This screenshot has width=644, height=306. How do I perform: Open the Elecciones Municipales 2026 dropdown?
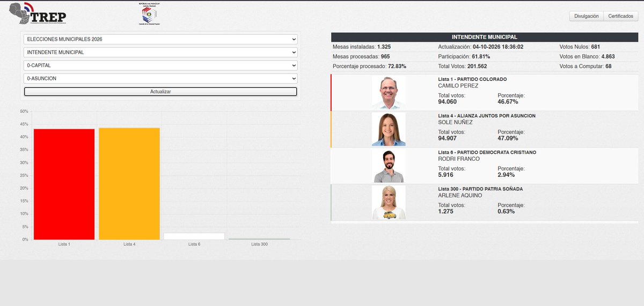[160, 39]
